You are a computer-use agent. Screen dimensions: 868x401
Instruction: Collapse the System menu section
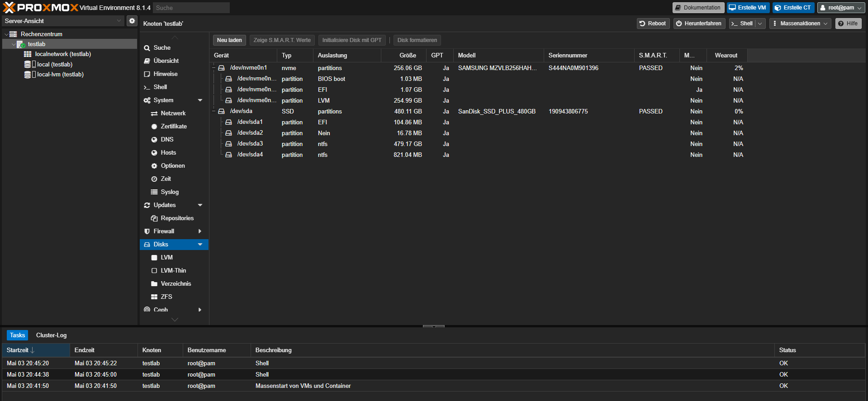coord(200,100)
